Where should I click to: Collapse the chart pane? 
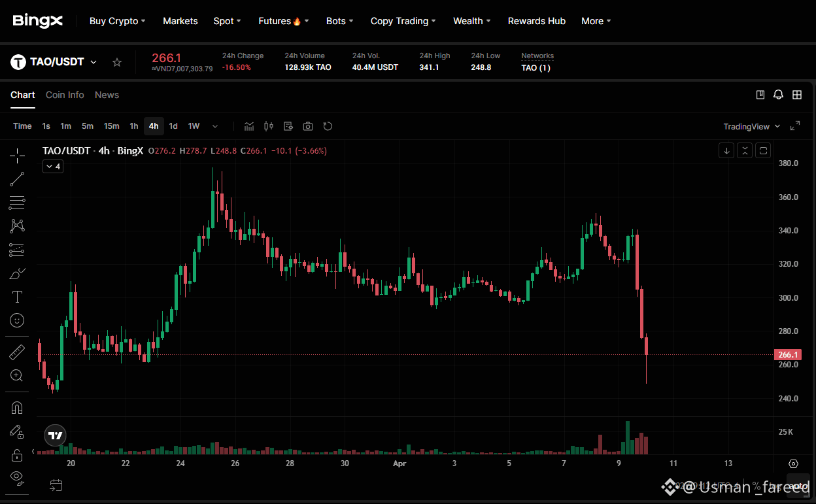pyautogui.click(x=745, y=151)
